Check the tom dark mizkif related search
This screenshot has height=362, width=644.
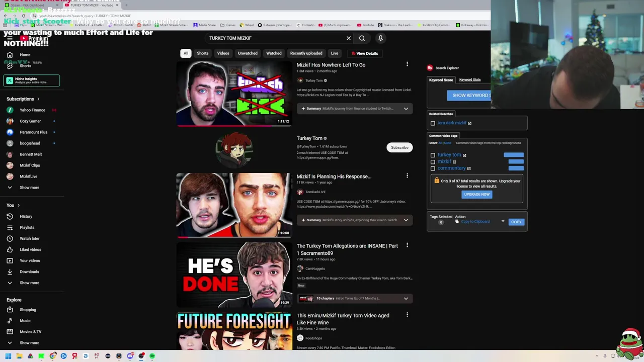point(433,123)
